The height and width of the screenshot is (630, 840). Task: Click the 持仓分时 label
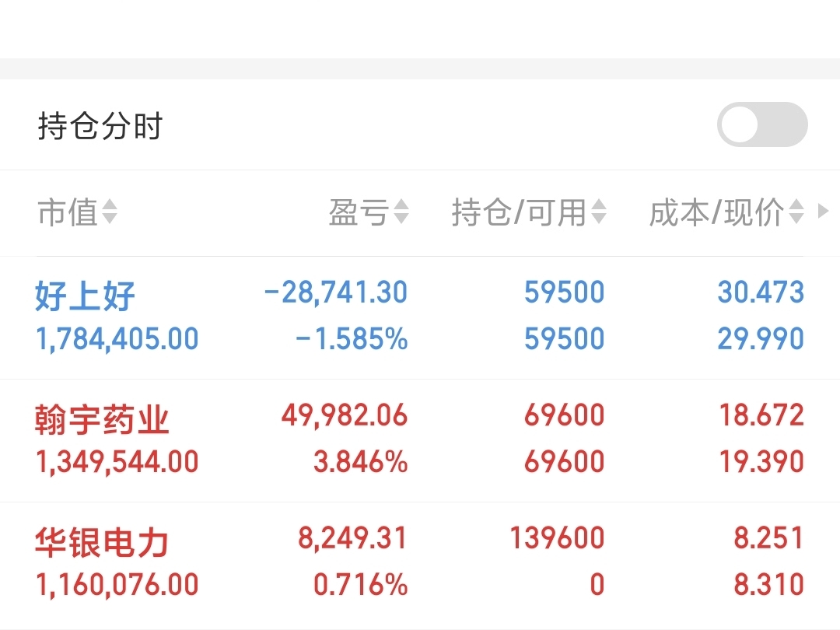[100, 126]
